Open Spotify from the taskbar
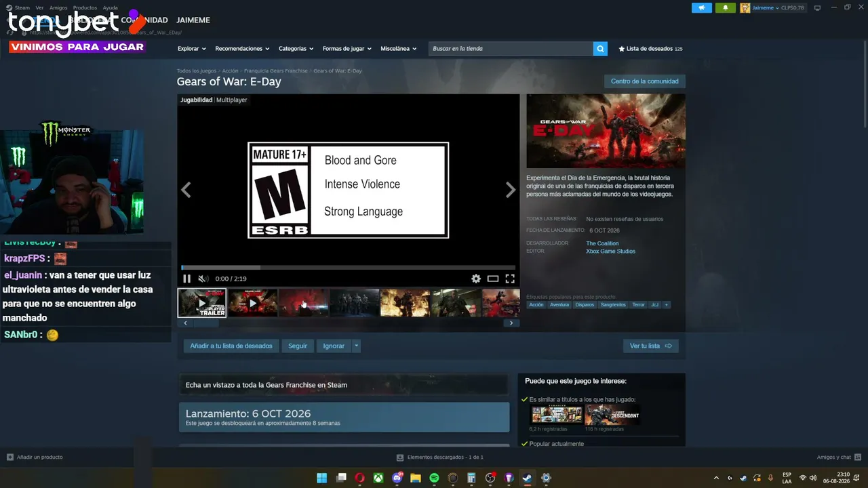 point(435,478)
